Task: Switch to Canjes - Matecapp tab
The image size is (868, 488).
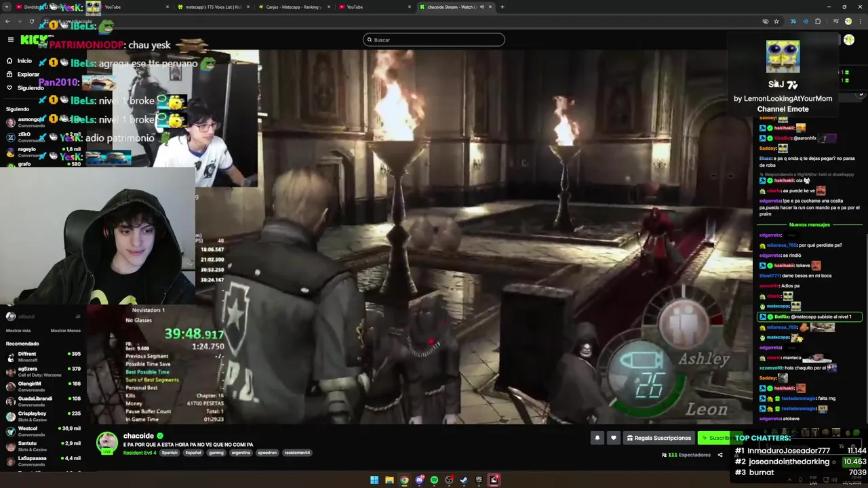Action: point(294,7)
